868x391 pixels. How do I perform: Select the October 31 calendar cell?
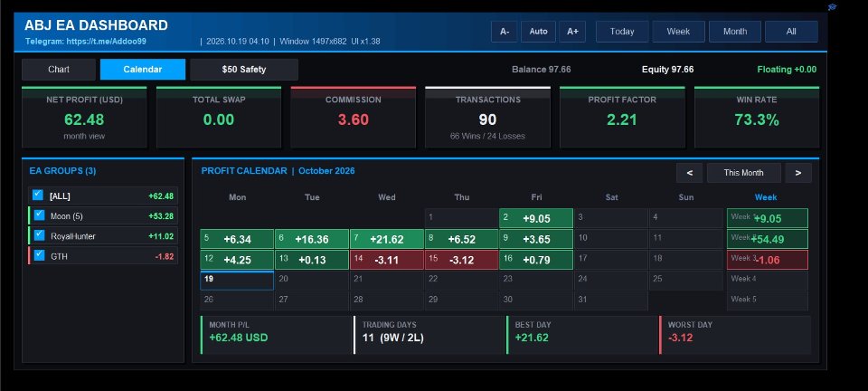(610, 300)
